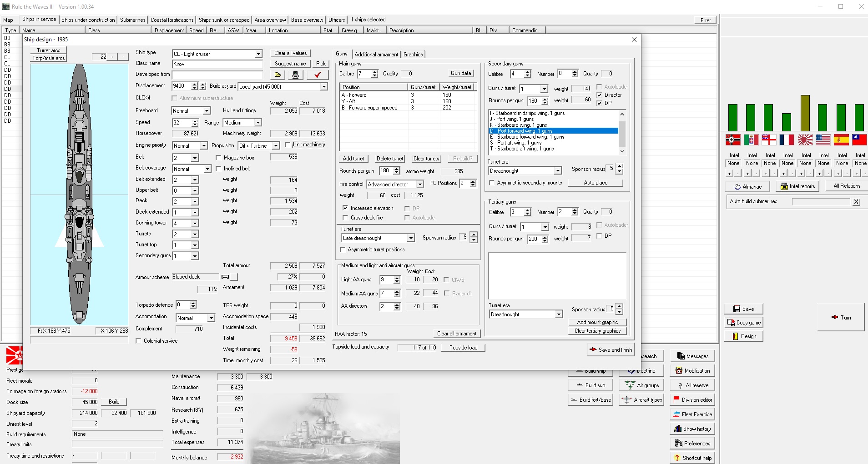Screen dimensions: 868x464
Task: Open Intel reports
Action: coord(797,186)
